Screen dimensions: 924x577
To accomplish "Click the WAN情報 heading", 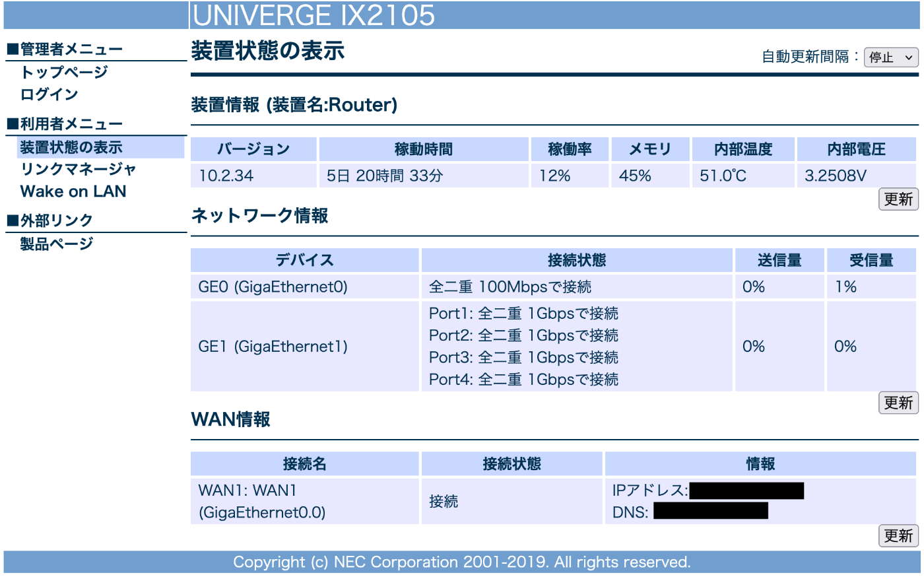I will 230,420.
